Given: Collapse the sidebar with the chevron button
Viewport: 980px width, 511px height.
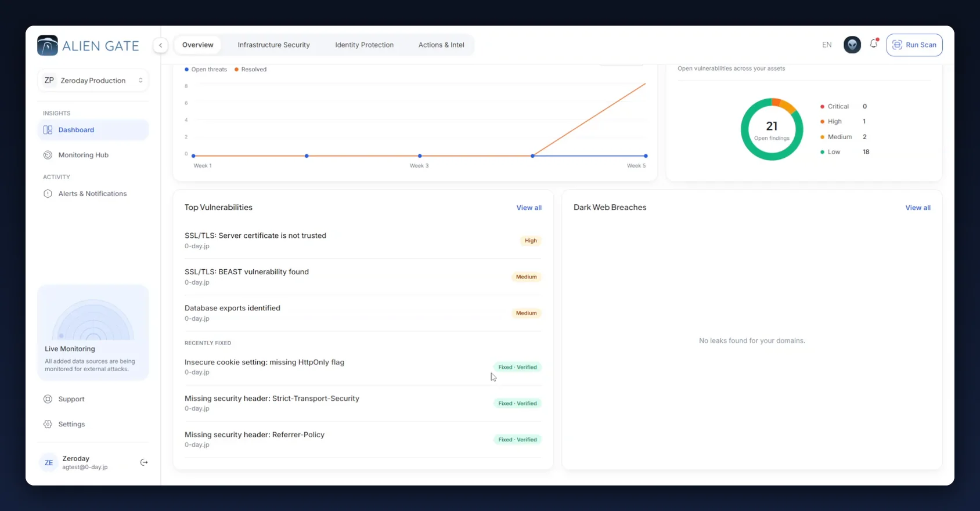Looking at the screenshot, I should click(160, 45).
